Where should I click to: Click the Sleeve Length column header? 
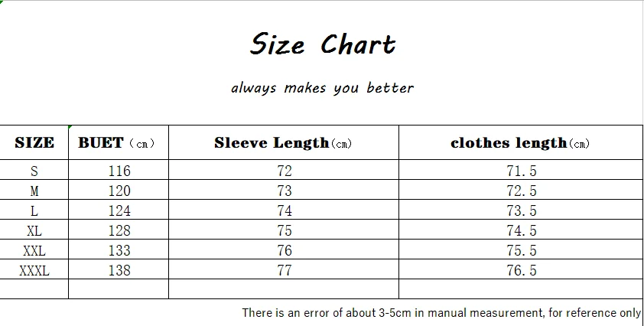283,143
